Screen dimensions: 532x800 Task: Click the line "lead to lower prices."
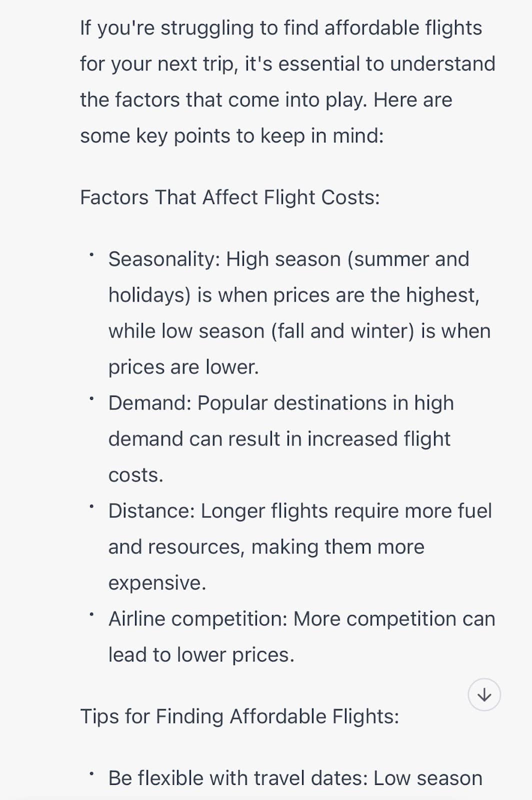coord(201,655)
